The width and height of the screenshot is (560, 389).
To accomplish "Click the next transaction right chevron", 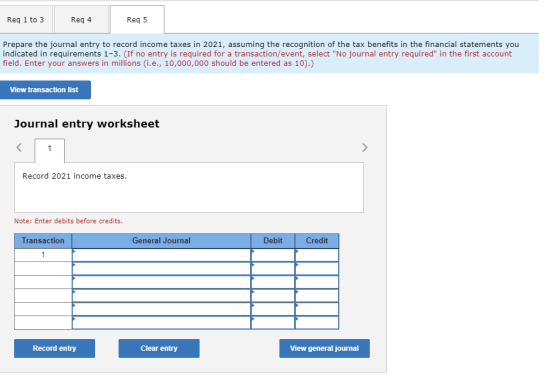I will (365, 148).
